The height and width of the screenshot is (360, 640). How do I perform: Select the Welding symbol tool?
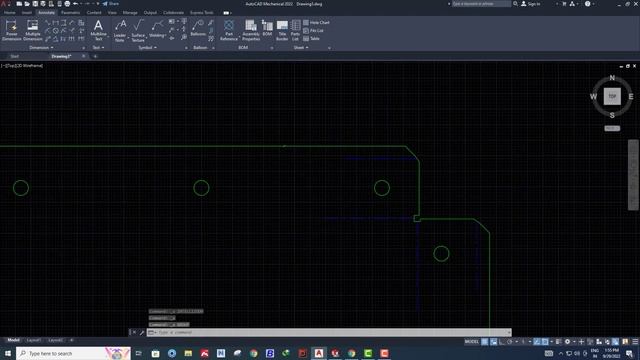(x=157, y=29)
